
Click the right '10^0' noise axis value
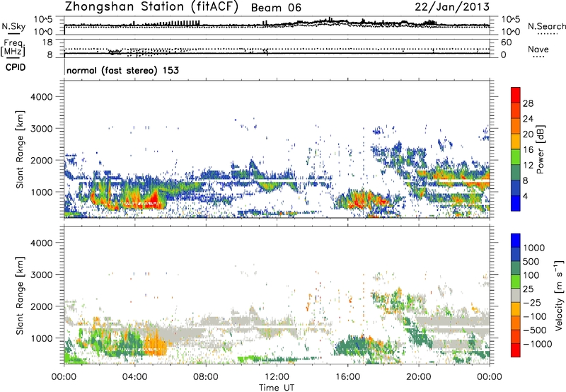510,32
